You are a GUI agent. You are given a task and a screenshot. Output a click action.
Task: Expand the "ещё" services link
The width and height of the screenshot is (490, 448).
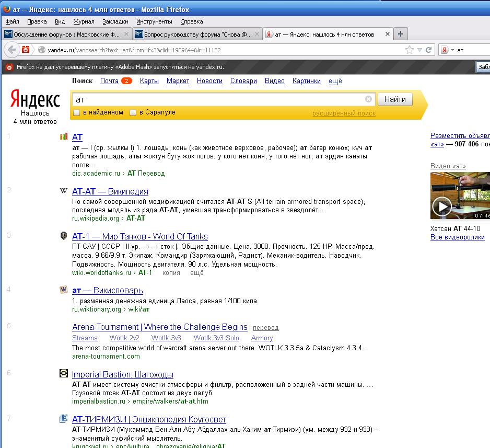[335, 81]
